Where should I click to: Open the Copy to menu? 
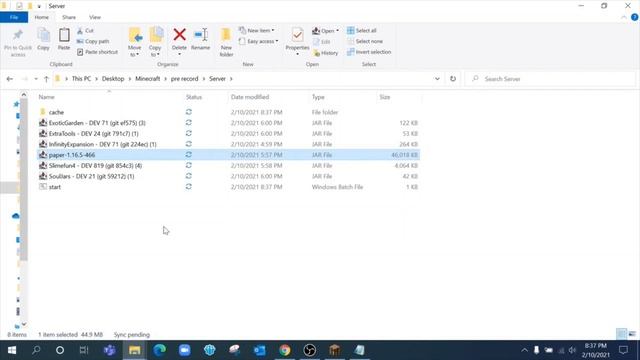pyautogui.click(x=156, y=42)
